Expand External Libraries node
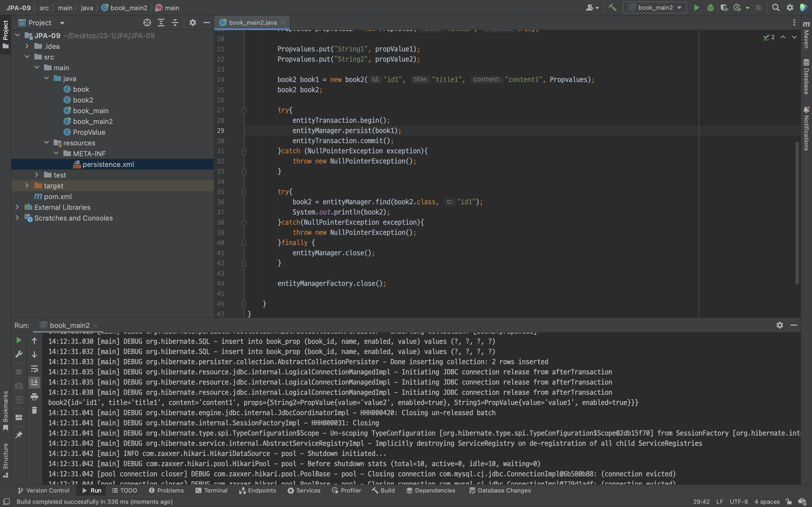Viewport: 812px width, 507px height. (17, 207)
